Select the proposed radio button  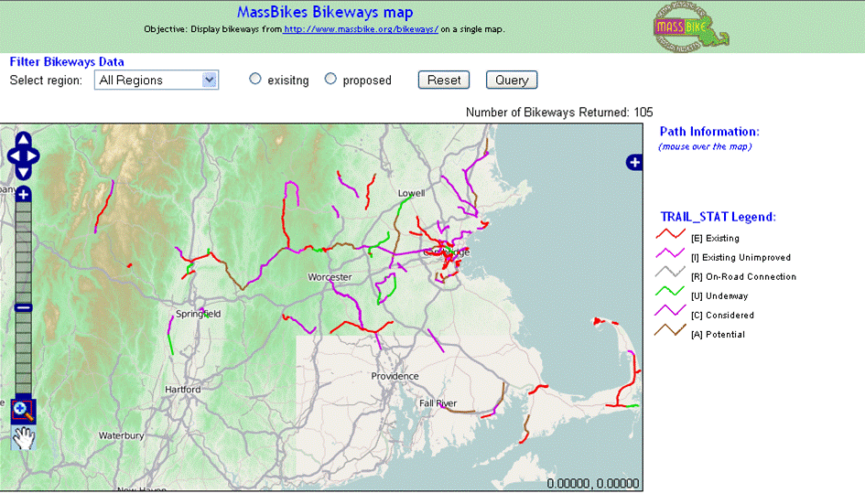point(330,79)
